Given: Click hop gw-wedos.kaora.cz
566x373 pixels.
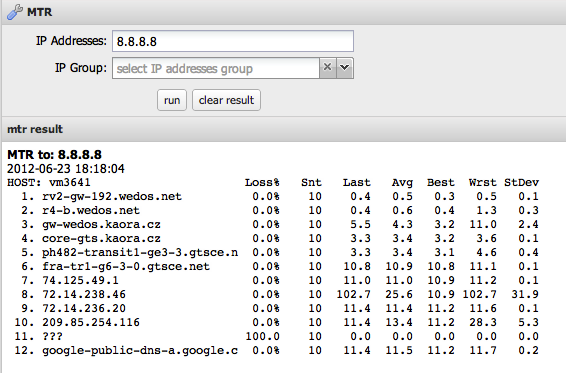Looking at the screenshot, I should click(101, 225).
